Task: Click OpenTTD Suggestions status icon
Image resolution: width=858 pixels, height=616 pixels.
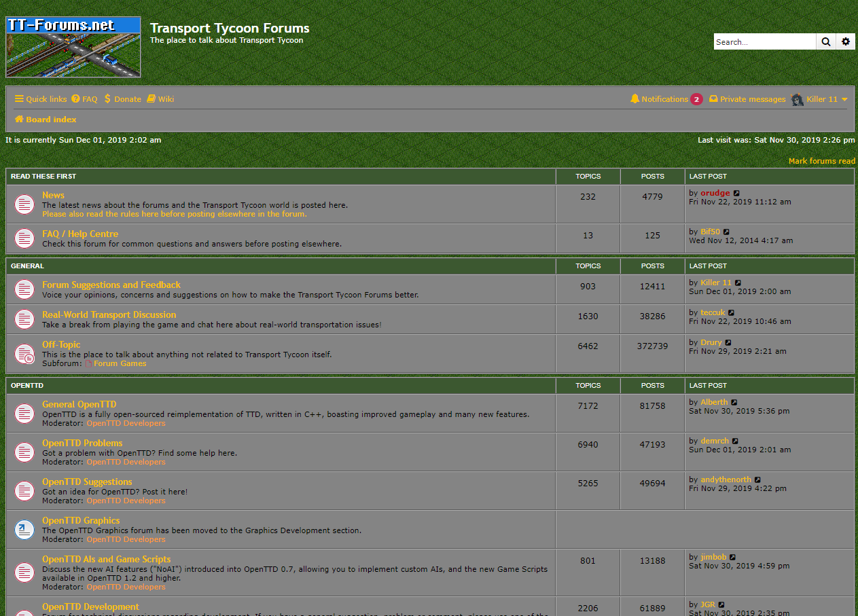Action: tap(24, 490)
